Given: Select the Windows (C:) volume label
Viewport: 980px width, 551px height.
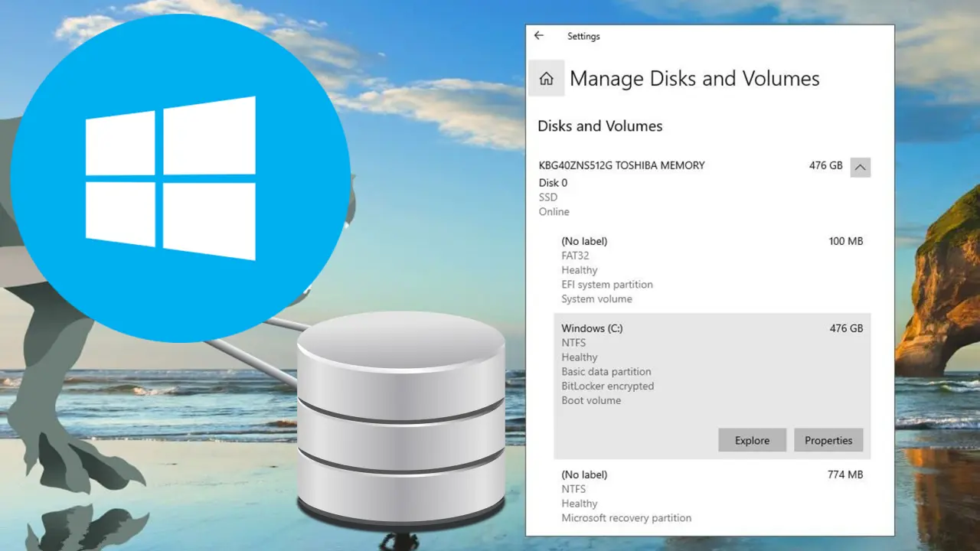Looking at the screenshot, I should tap(592, 328).
